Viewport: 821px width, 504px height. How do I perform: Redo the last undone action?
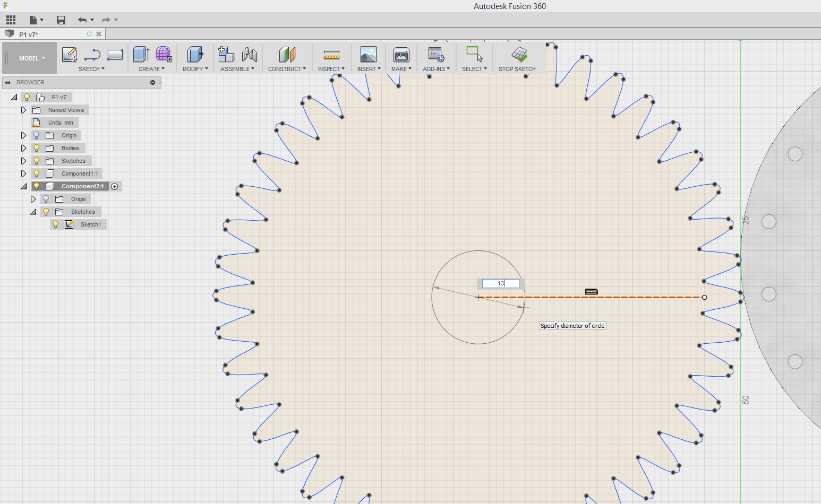pyautogui.click(x=106, y=20)
